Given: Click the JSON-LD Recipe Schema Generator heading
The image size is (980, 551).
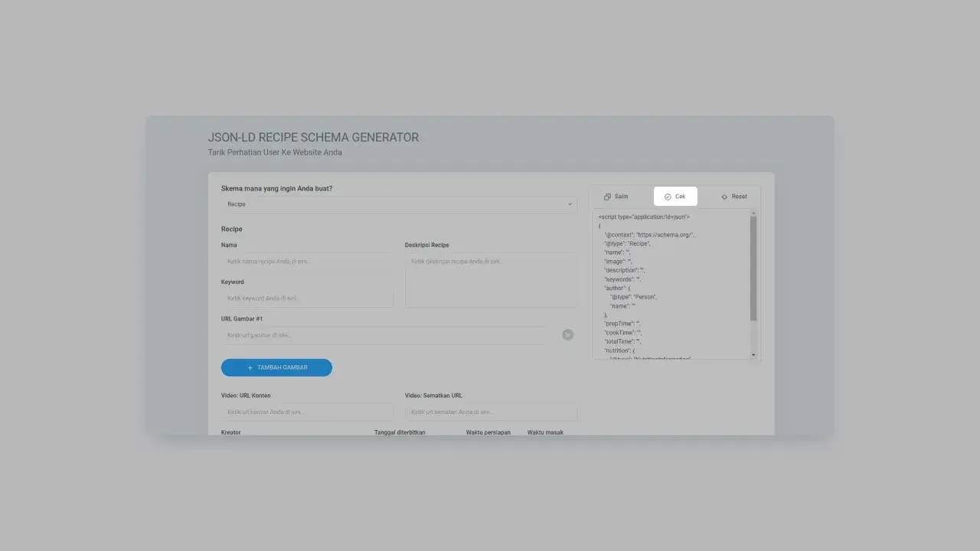Looking at the screenshot, I should (313, 138).
